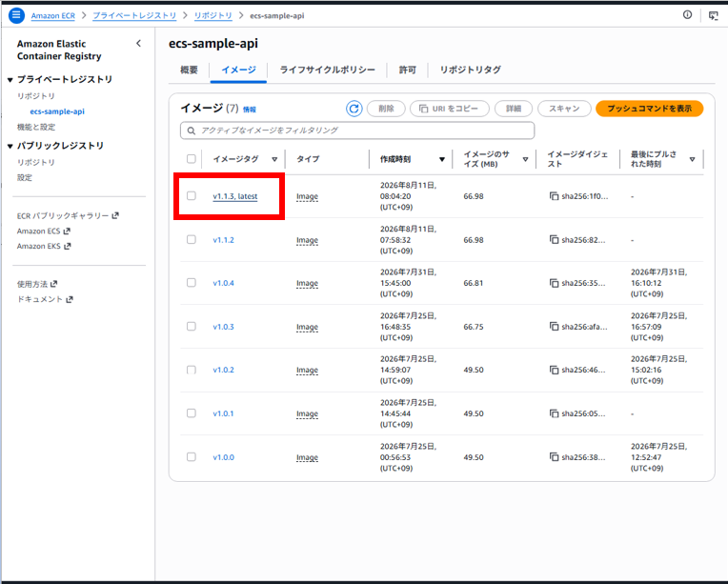Image resolution: width=728 pixels, height=584 pixels.
Task: Open the hamburger navigation menu icon
Action: [16, 15]
